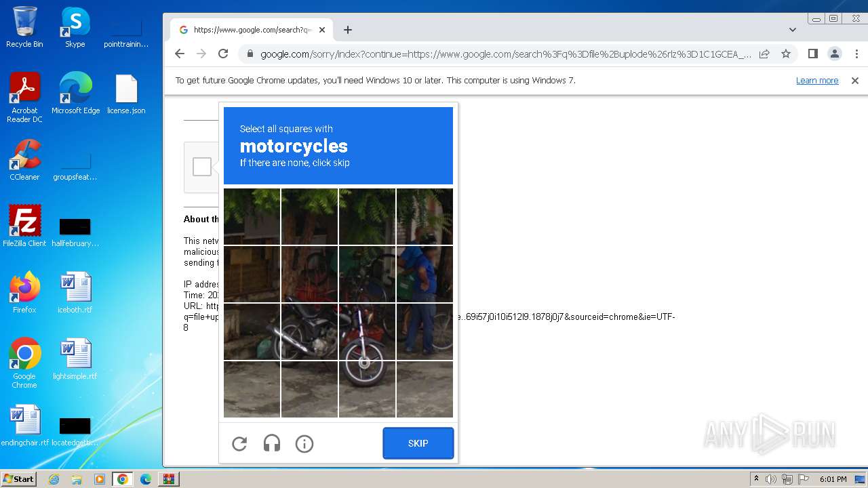Open the Action Center flag icon
The width and height of the screenshot is (868, 488).
[804, 479]
